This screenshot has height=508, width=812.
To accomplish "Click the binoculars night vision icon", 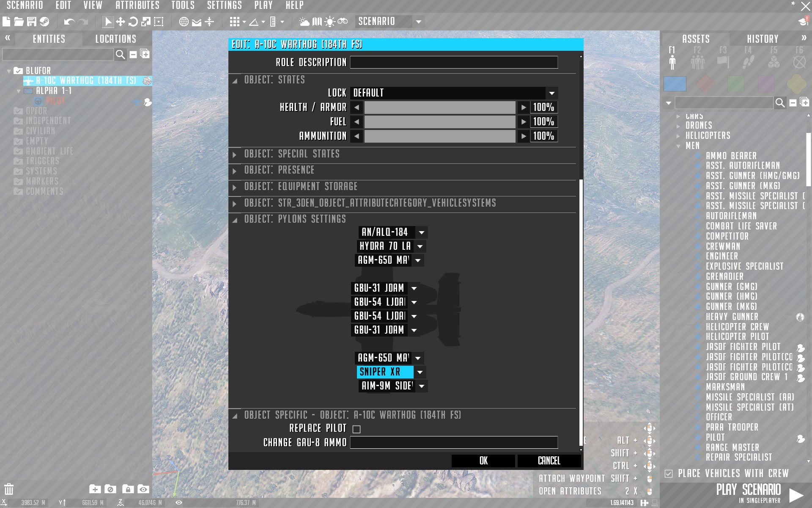I will point(343,22).
